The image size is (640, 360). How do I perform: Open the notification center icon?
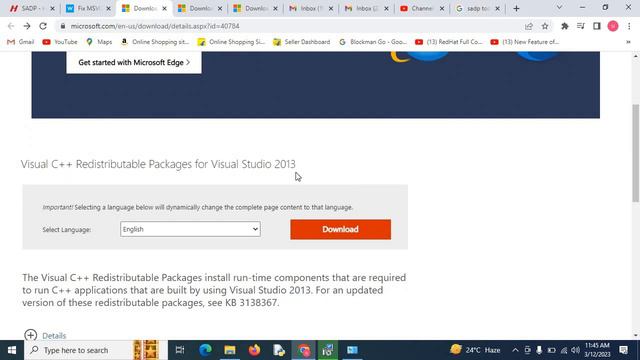tap(623, 350)
